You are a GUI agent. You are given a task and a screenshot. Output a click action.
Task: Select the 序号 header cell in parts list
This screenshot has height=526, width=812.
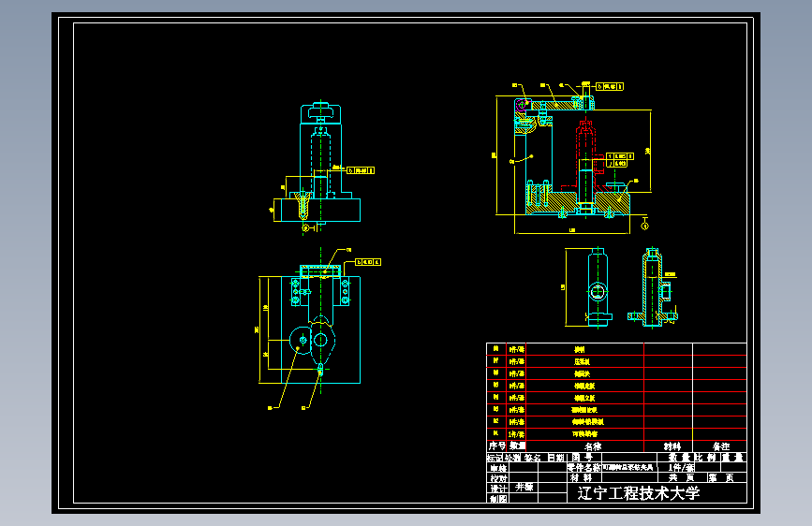[x=496, y=446]
